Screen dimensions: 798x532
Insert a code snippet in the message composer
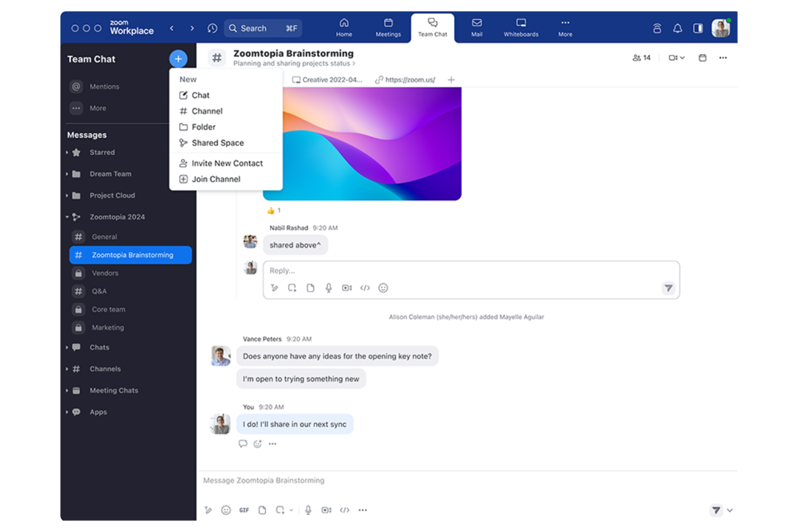345,510
